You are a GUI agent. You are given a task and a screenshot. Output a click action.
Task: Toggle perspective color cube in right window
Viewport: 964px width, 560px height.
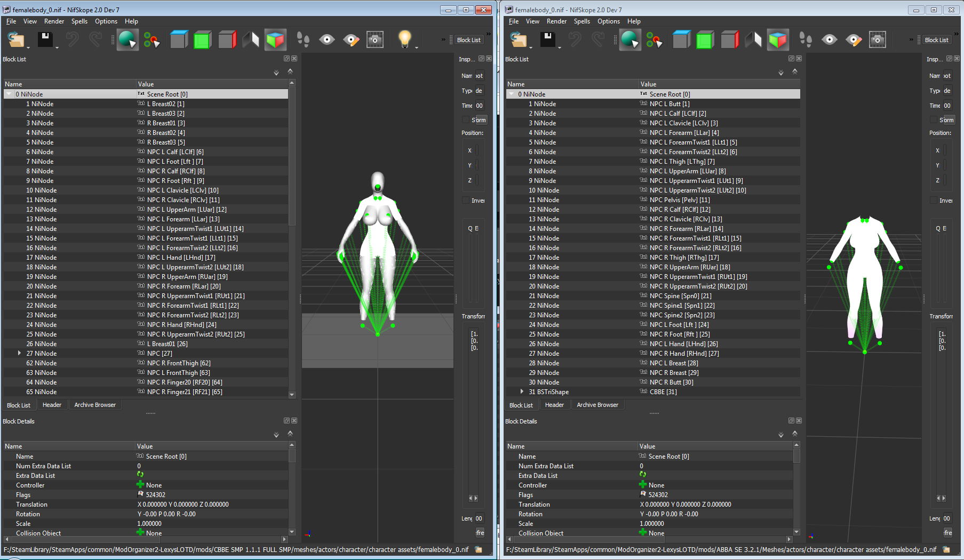(x=778, y=40)
